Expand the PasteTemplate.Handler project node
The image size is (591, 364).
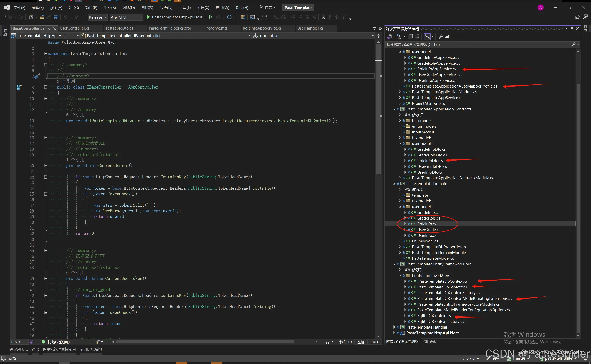pyautogui.click(x=394, y=327)
